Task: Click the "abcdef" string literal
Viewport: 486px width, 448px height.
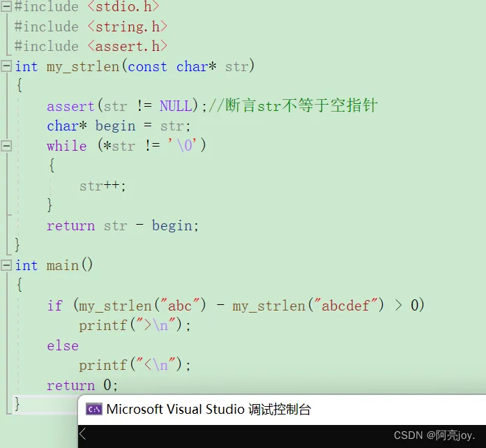Action: (346, 306)
